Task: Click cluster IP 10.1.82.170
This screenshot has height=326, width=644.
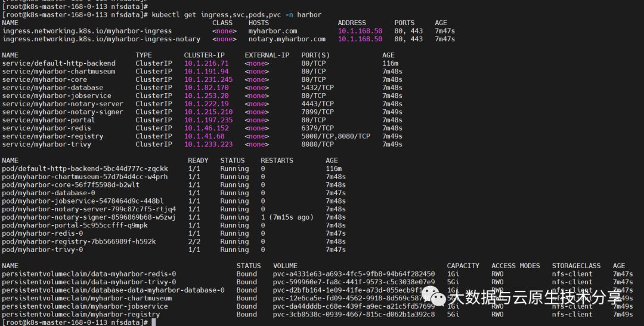Action: (x=206, y=88)
